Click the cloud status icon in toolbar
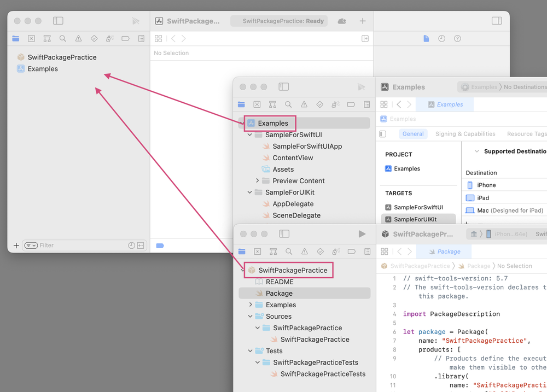This screenshot has width=547, height=392. coord(342,21)
